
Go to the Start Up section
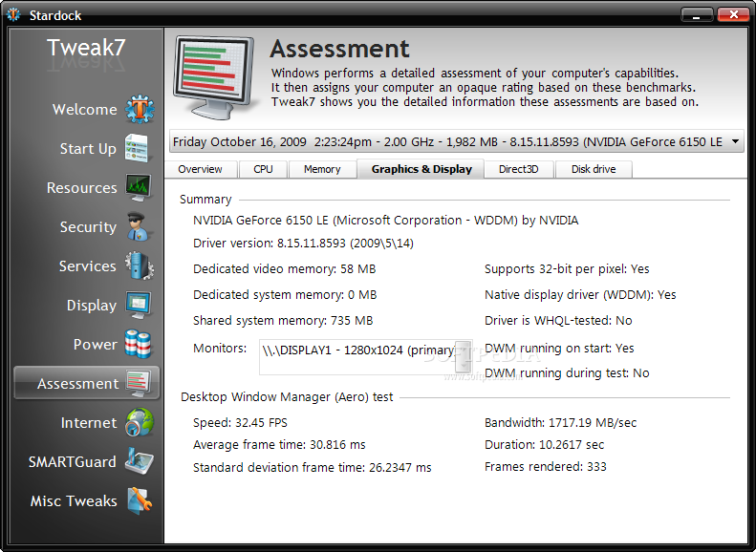88,148
